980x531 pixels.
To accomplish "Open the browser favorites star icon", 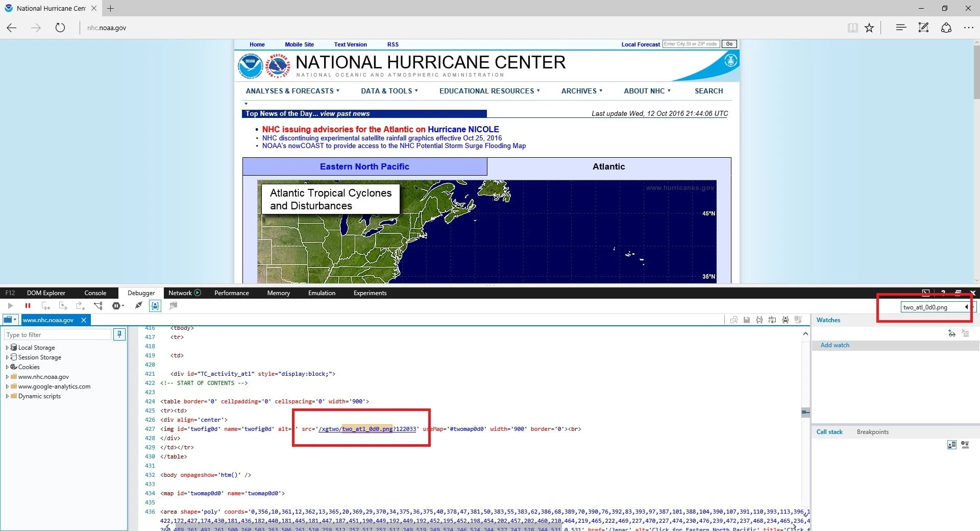I will tap(869, 28).
